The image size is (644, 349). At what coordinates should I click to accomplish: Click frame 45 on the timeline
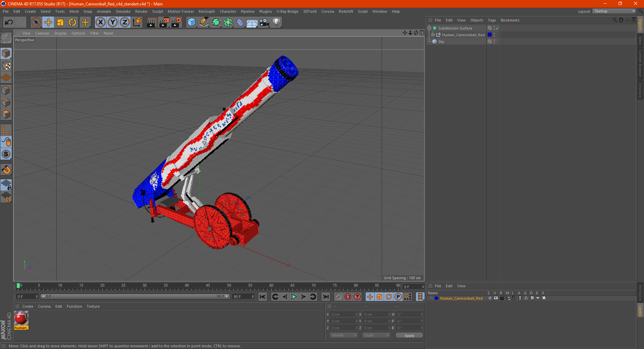click(x=208, y=286)
